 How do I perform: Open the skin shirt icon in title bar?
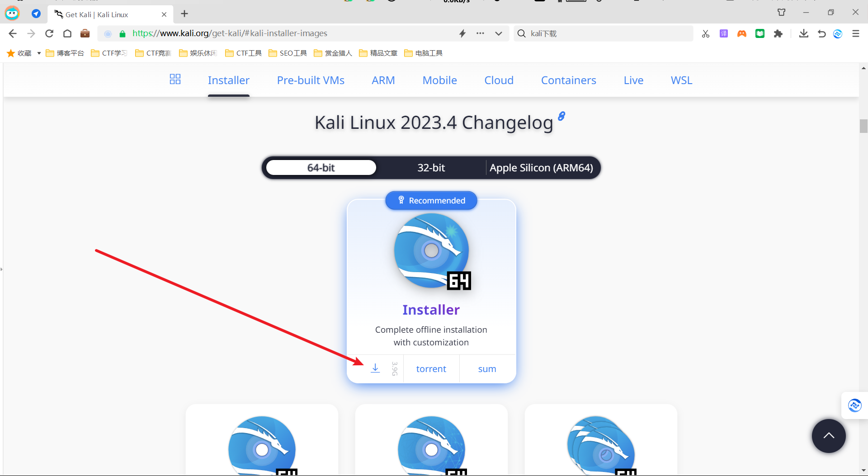[781, 12]
